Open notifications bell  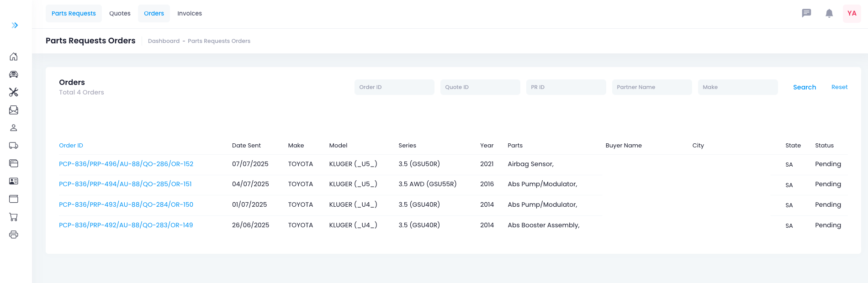coord(829,13)
